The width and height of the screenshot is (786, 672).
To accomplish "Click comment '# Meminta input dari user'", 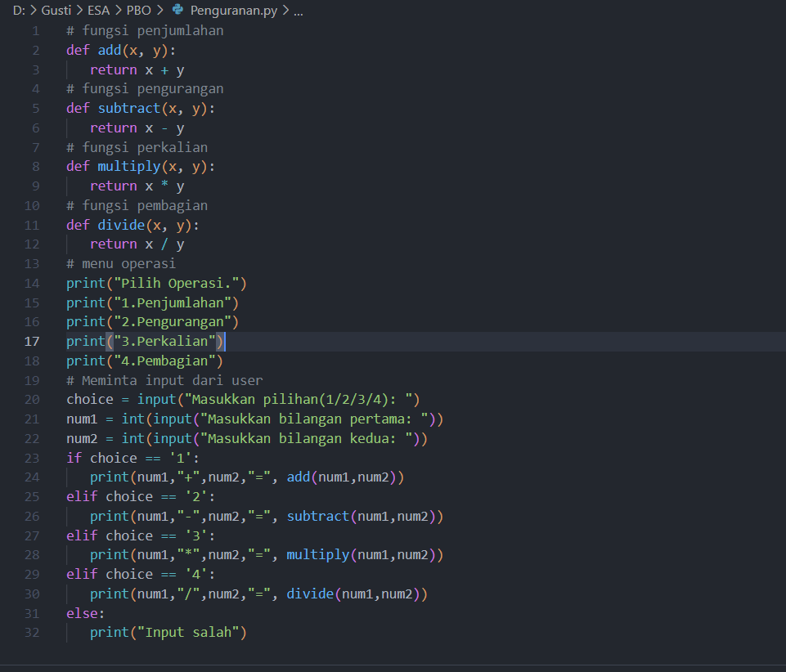I will [164, 381].
